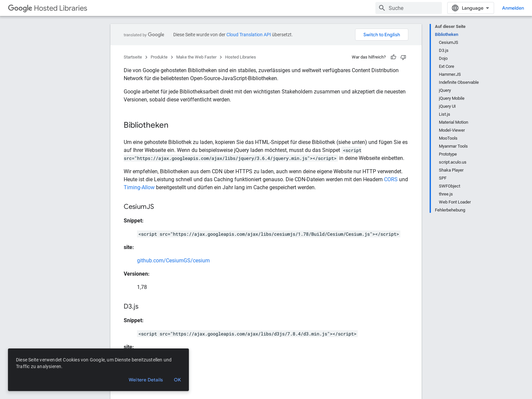Image resolution: width=532 pixels, height=399 pixels.
Task: Go to script.aculo.us section
Action: 453,162
